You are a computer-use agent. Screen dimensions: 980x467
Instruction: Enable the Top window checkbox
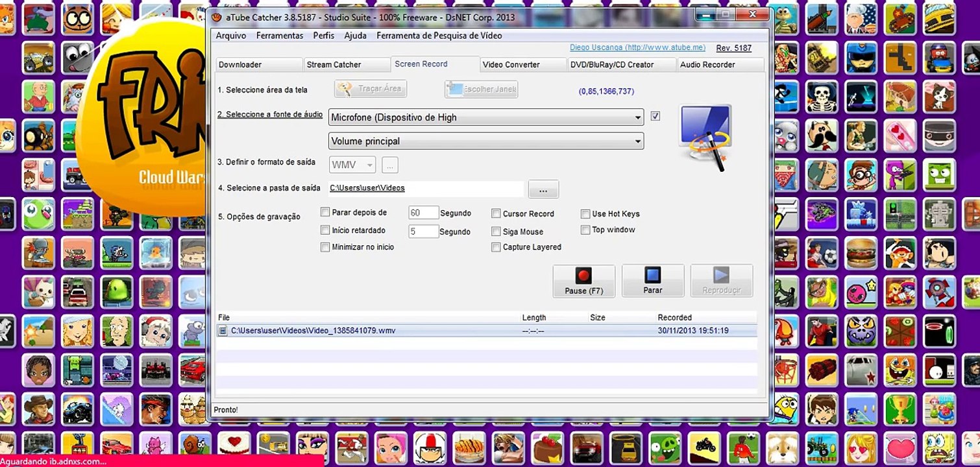point(585,230)
